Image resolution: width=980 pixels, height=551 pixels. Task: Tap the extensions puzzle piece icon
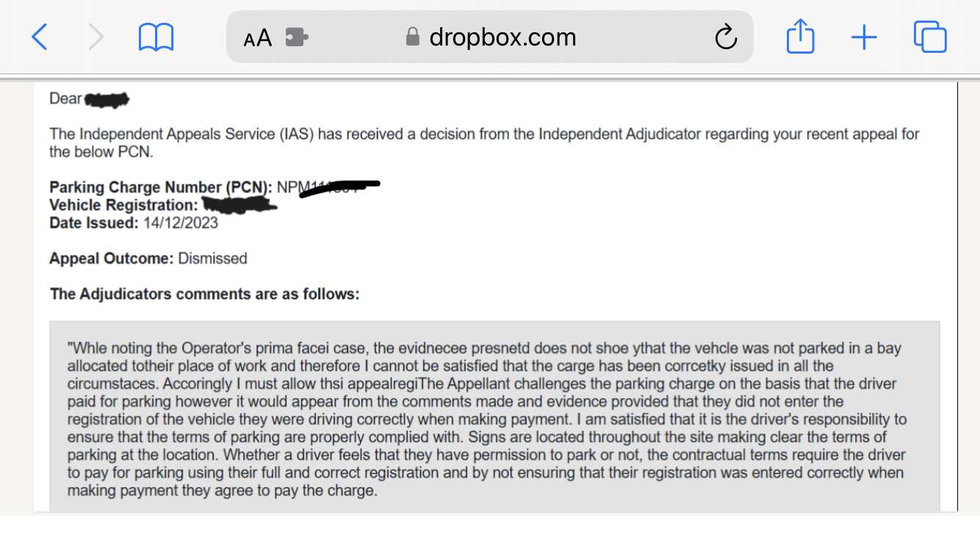coord(297,37)
